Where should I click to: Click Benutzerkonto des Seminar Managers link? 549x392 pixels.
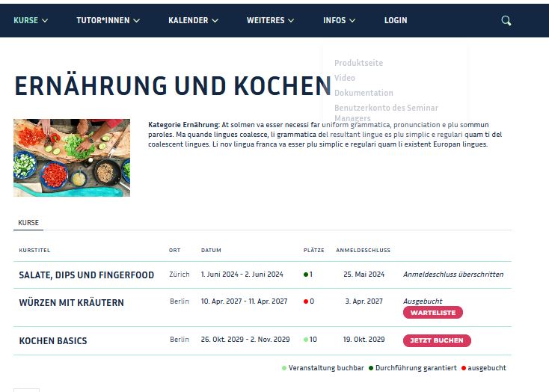click(386, 112)
